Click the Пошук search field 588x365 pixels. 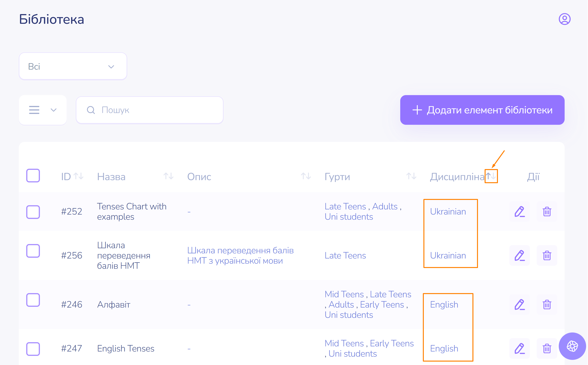pyautogui.click(x=150, y=110)
